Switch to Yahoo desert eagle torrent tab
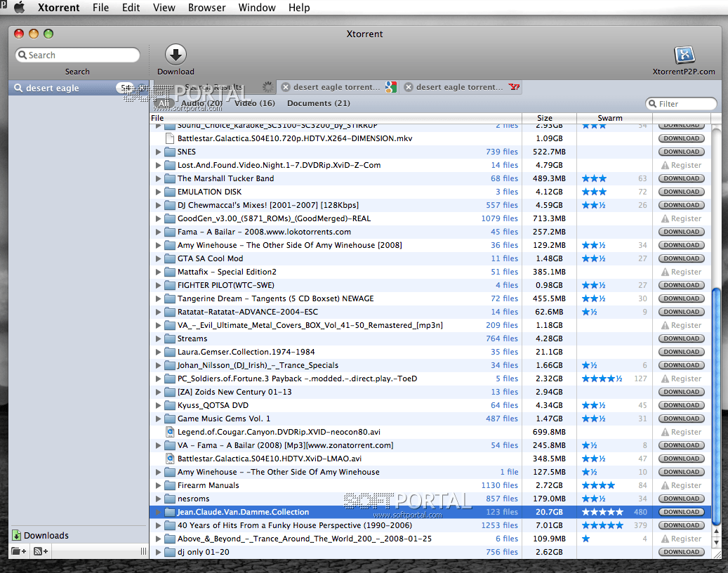 (460, 87)
